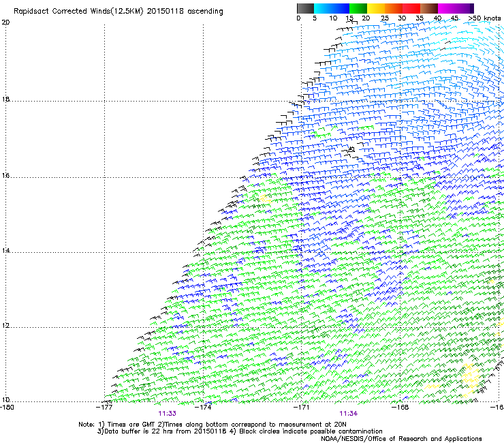Click the yellow 20-25 knots legend segment
Viewport: 504px width, 443px height.
pos(376,8)
